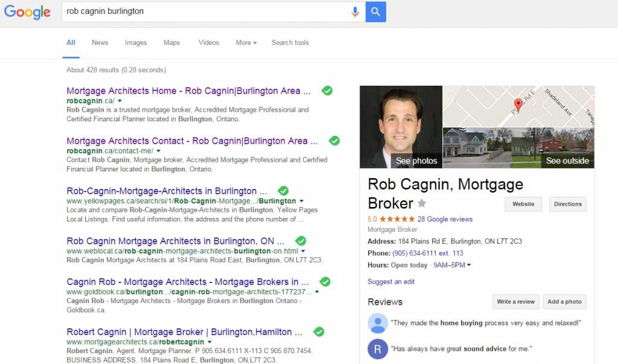Click the 'Mortgage Broker' category text
The height and width of the screenshot is (364, 618).
(x=392, y=229)
